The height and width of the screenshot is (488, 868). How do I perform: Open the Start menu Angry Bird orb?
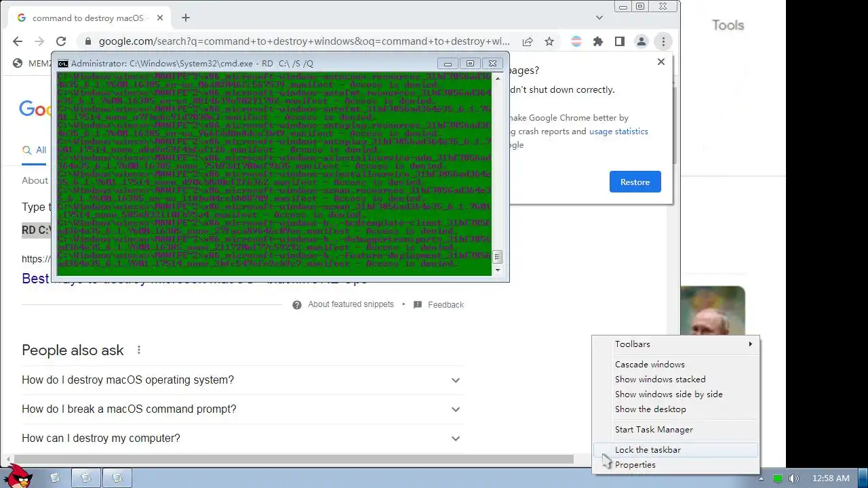click(18, 476)
